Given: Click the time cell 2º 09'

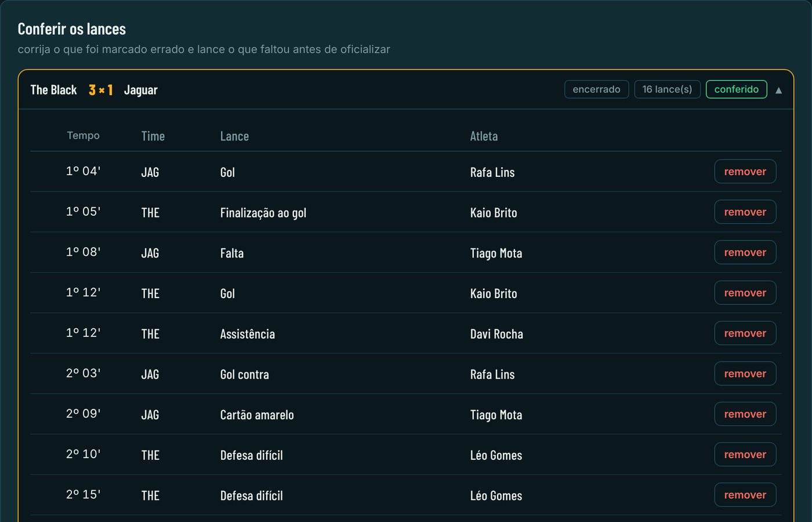Looking at the screenshot, I should point(83,414).
